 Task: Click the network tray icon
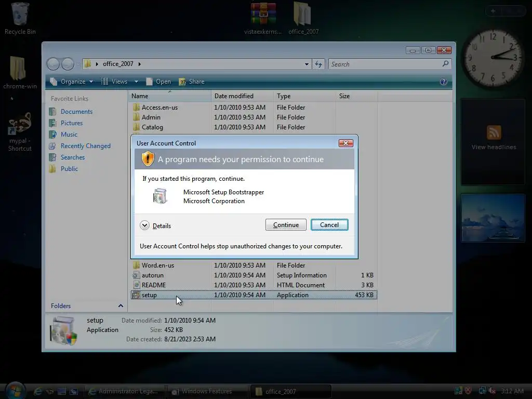[482, 391]
